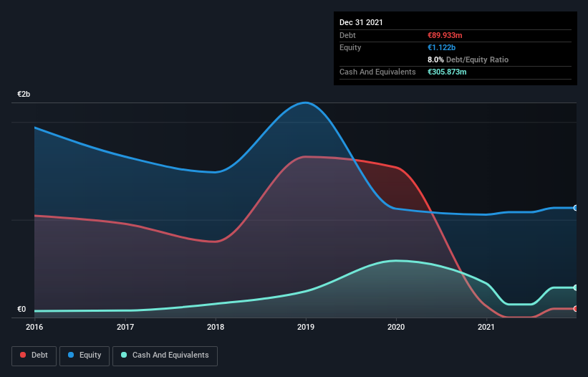Click the Debt label in tooltip

coord(347,35)
